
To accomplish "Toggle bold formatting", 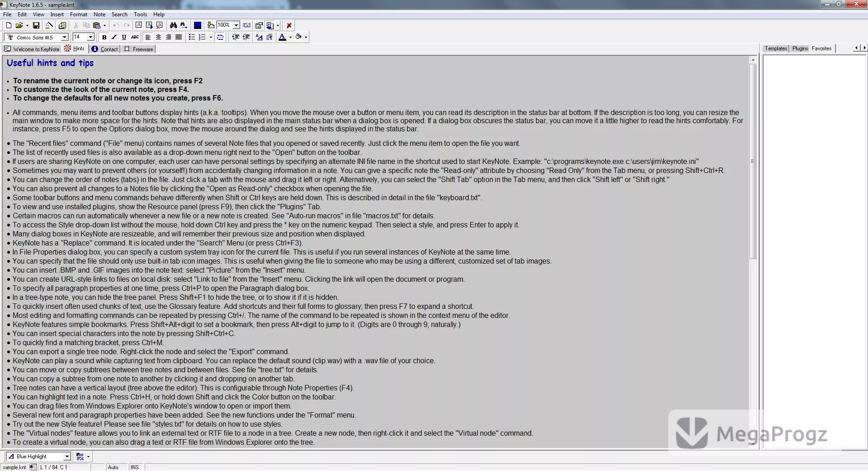I will pos(104,37).
